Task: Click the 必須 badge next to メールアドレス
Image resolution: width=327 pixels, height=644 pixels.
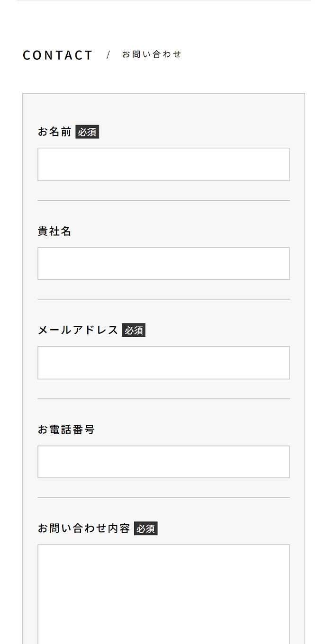Action: (134, 331)
